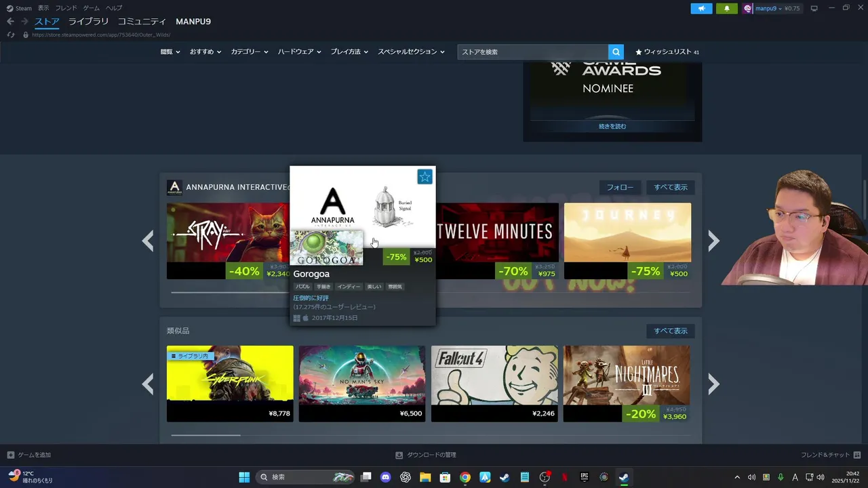Open the ゲーム menu
The width and height of the screenshot is (868, 488).
91,8
